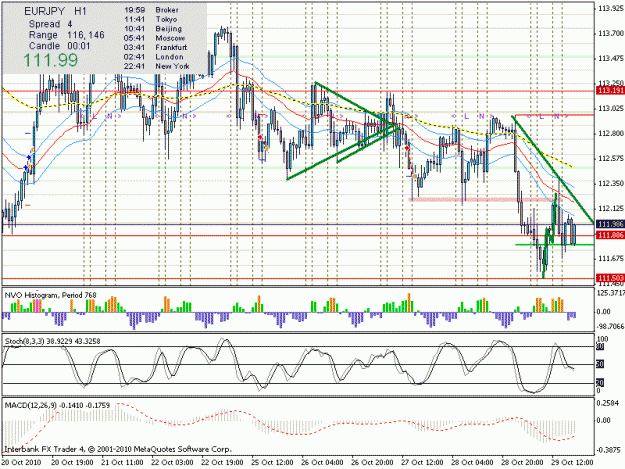Click the 22 Oct 19:00 time axis label
The image size is (625, 469).
[222, 462]
